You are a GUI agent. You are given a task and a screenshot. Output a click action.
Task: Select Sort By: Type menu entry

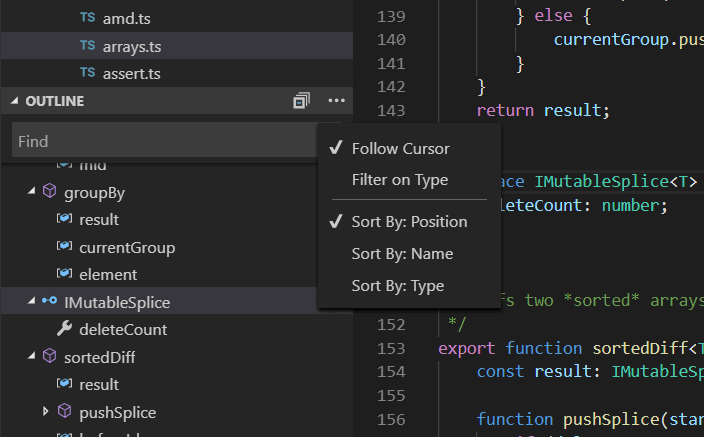point(398,286)
